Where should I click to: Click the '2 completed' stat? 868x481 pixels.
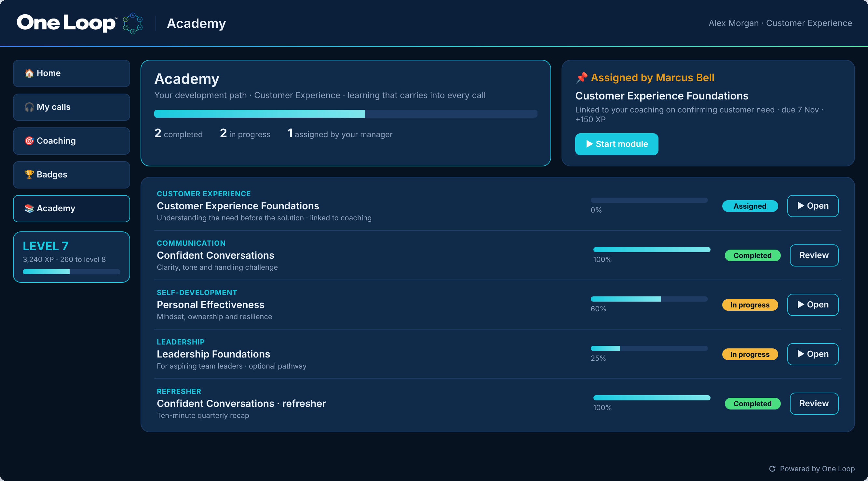(179, 134)
